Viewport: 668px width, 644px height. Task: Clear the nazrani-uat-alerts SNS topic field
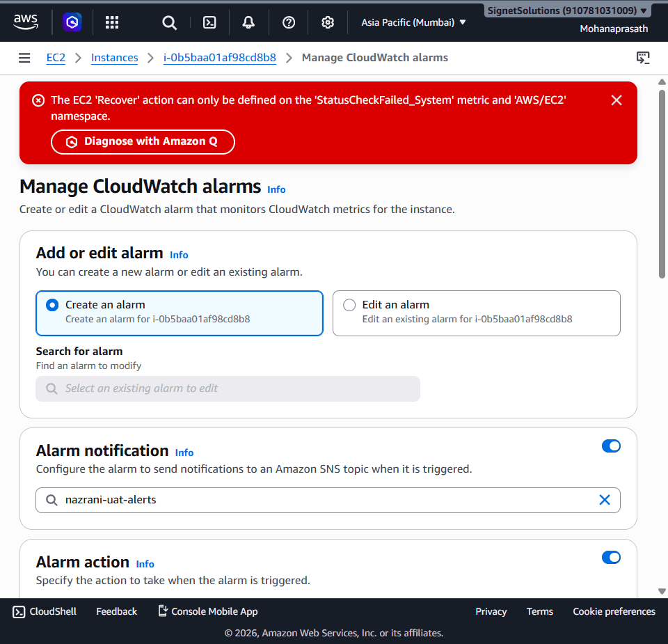(605, 500)
